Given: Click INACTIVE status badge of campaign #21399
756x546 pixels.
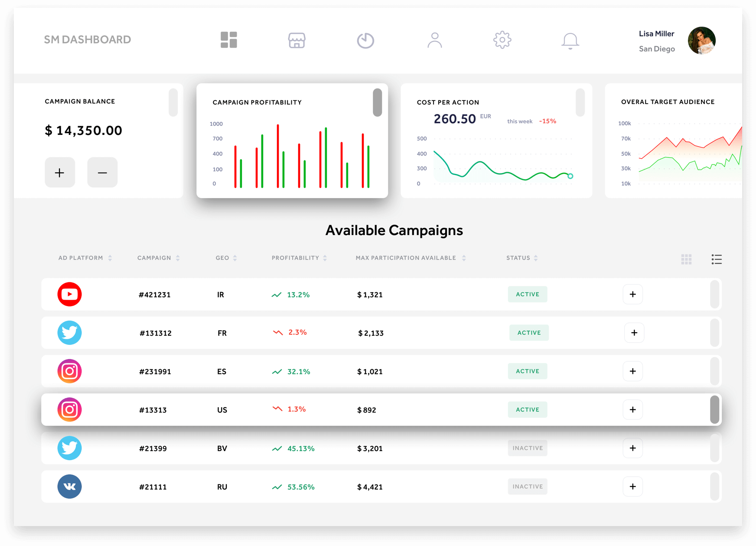Looking at the screenshot, I should point(528,448).
